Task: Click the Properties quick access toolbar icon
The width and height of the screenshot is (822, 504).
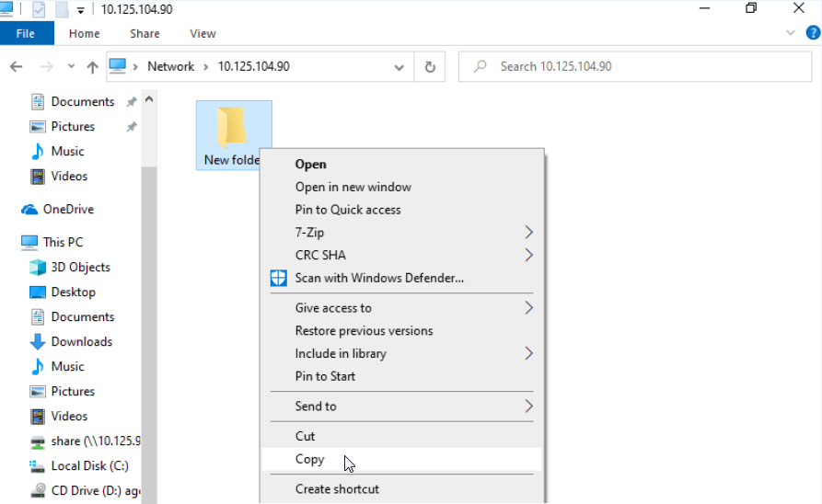Action: [x=39, y=9]
